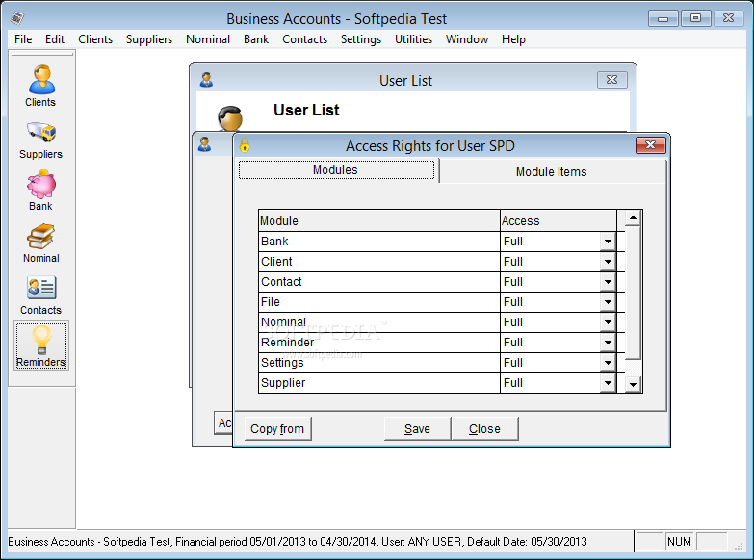Select the Nominal module row
Screen dimensions: 754x560
(378, 322)
